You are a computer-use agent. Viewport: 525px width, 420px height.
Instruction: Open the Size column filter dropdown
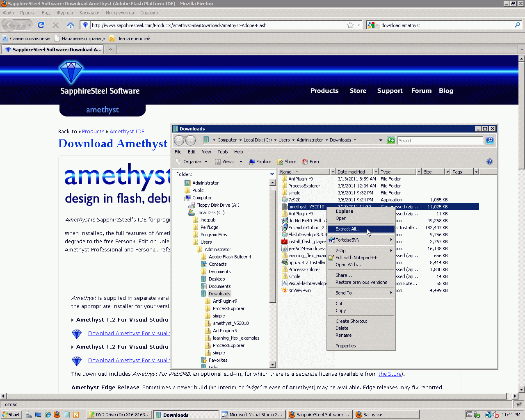pyautogui.click(x=447, y=172)
